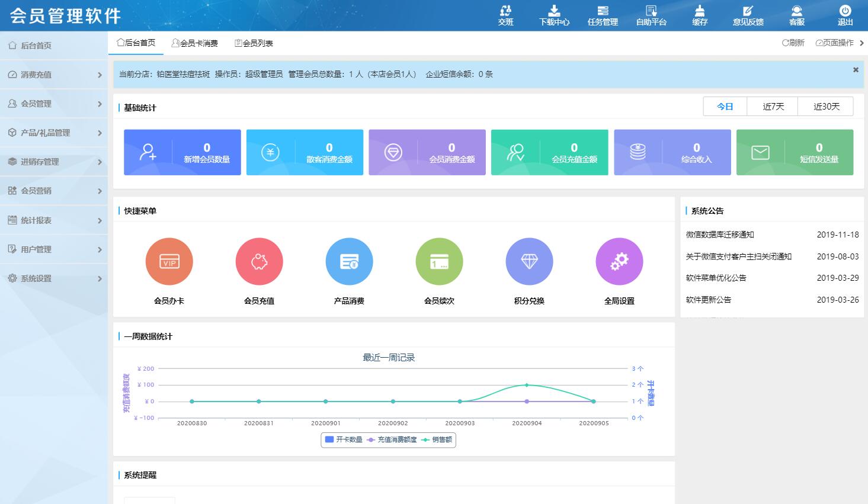This screenshot has height=504, width=868.
Task: Expand the 进销存管理 sidebar menu
Action: (54, 162)
